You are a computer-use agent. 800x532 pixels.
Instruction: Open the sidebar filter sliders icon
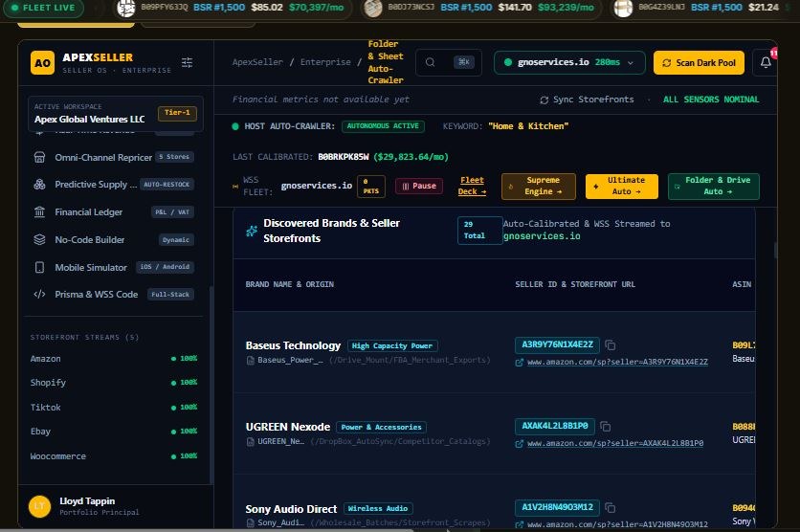(188, 63)
